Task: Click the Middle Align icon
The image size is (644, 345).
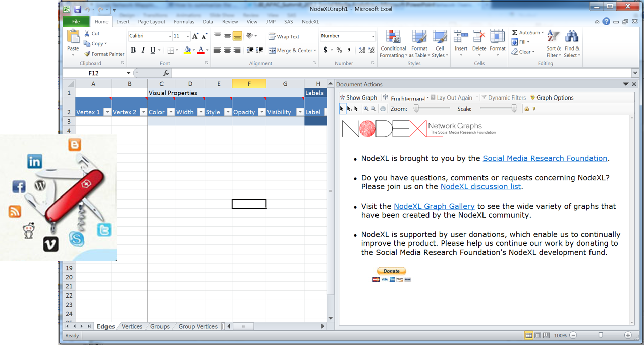Action: [x=227, y=36]
